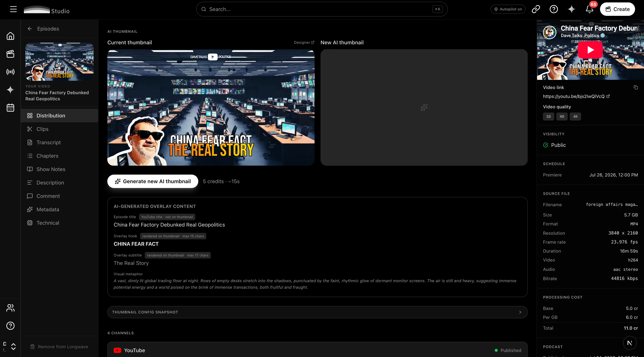Expand the YouTube channel row

click(317, 350)
